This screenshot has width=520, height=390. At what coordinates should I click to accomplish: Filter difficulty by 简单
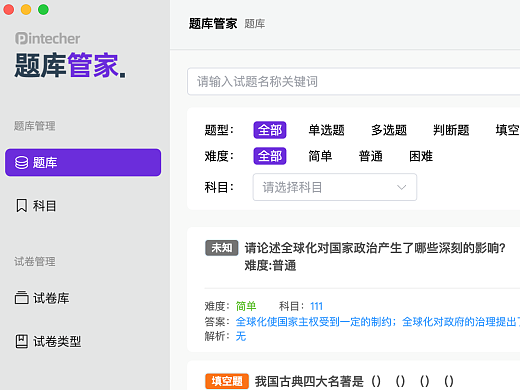pyautogui.click(x=320, y=156)
